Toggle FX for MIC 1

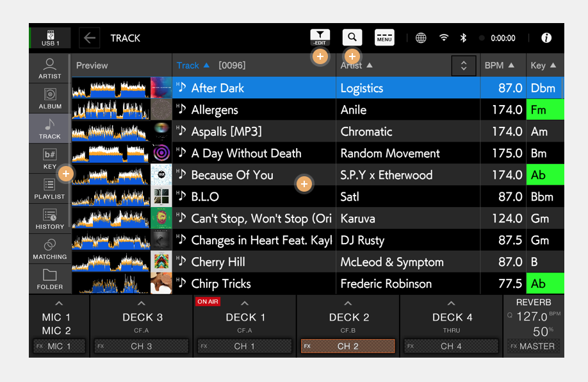(58, 345)
